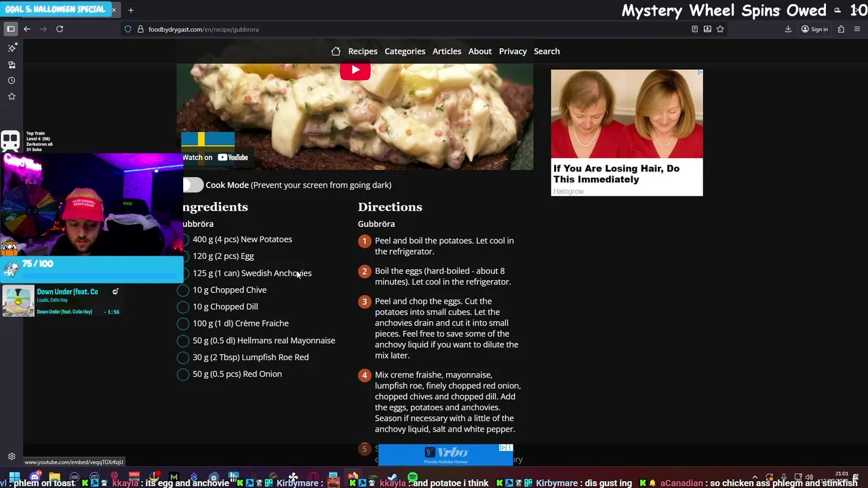Open tracking protection shield in address bar
The height and width of the screenshot is (488, 868).
click(127, 29)
